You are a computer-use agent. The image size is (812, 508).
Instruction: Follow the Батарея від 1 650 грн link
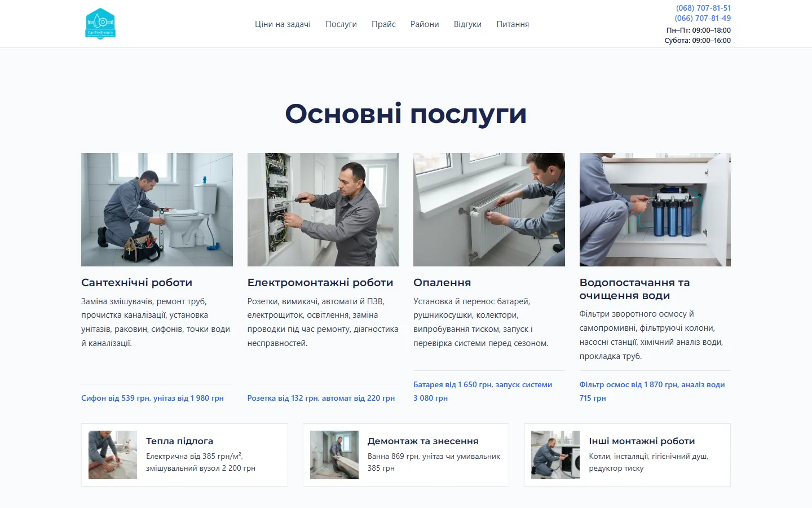pyautogui.click(x=483, y=391)
